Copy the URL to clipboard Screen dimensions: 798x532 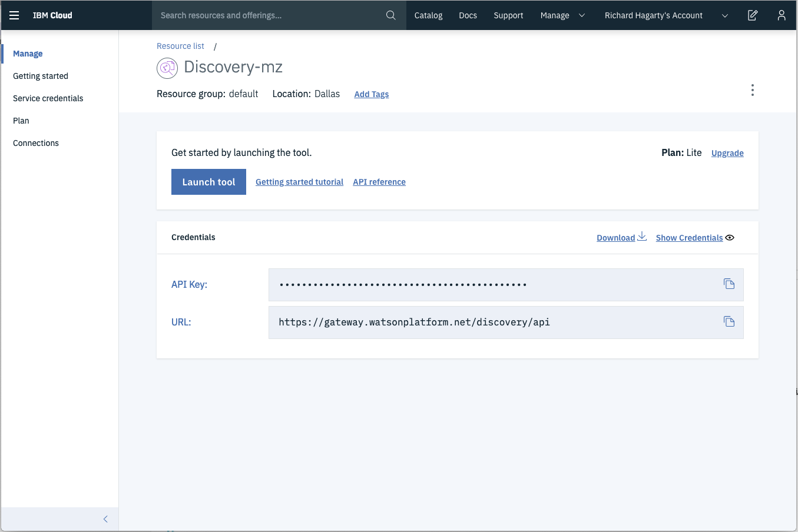coord(729,322)
